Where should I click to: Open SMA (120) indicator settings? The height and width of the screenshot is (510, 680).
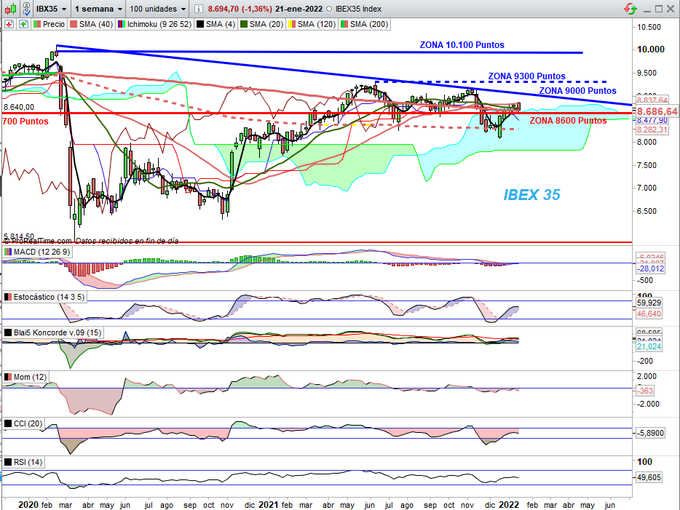click(x=312, y=24)
